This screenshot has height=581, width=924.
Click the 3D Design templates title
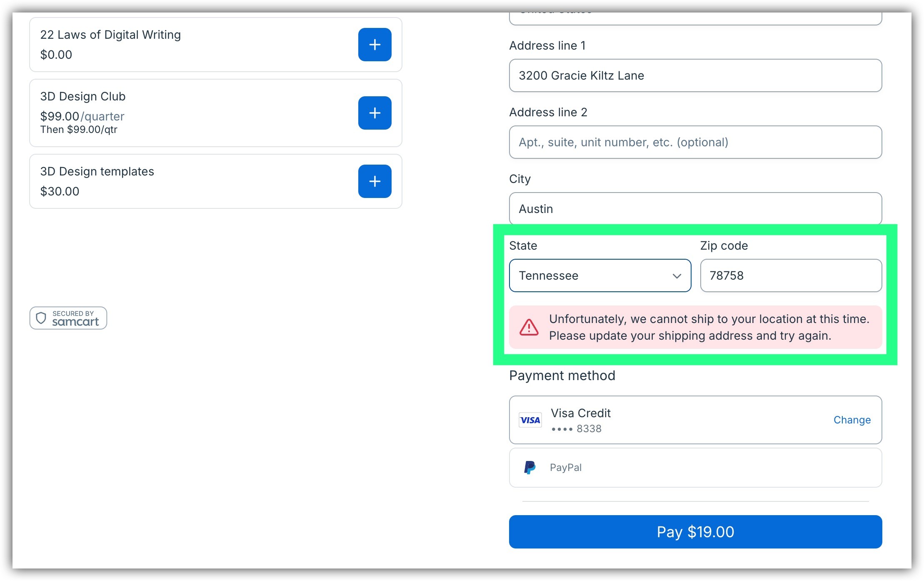[97, 171]
